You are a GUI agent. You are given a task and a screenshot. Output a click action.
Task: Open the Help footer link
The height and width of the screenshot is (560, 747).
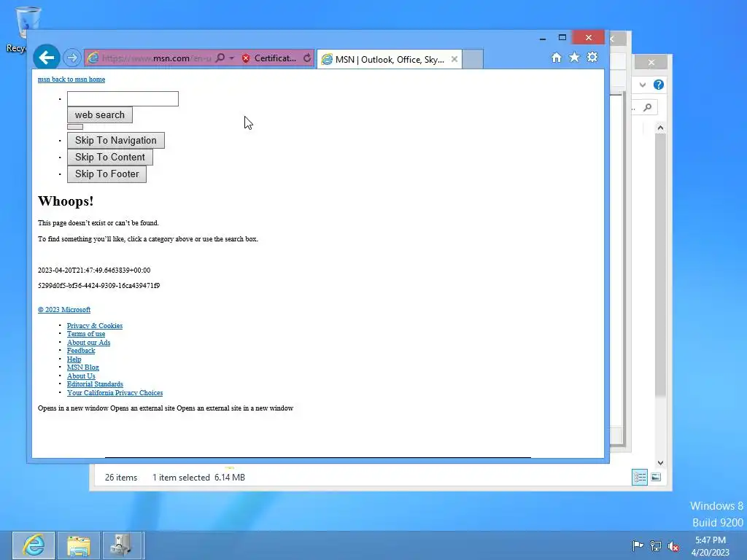(74, 359)
